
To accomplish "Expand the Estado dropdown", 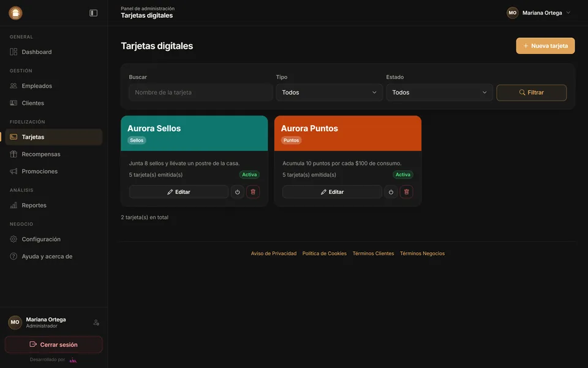I will click(x=440, y=93).
